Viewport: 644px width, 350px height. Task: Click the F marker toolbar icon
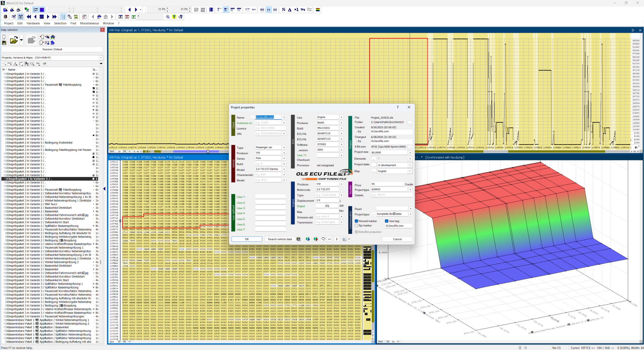pyautogui.click(x=120, y=17)
